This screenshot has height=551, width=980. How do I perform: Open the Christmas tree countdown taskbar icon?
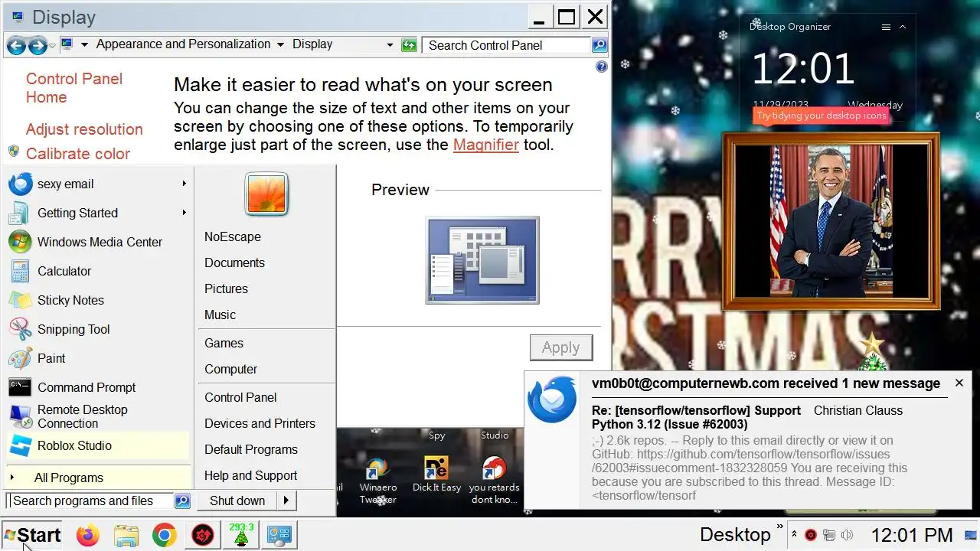tap(241, 534)
